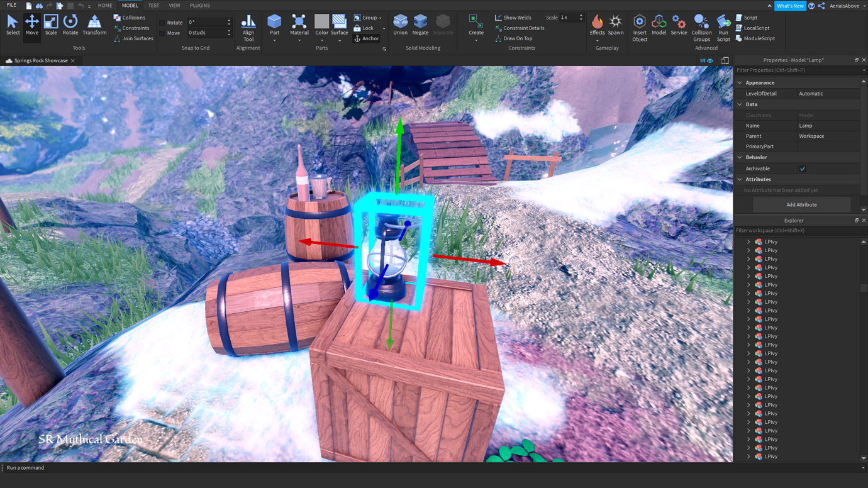The height and width of the screenshot is (488, 868).
Task: Open the Material editor
Action: pyautogui.click(x=299, y=26)
